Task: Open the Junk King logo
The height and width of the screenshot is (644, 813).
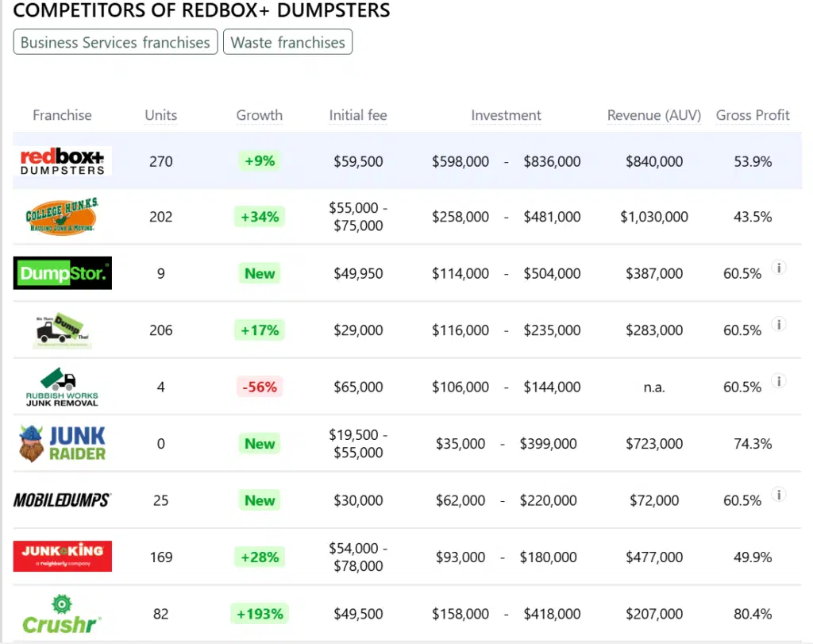Action: point(63,556)
